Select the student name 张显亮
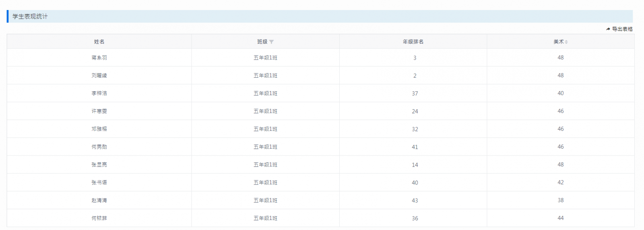The height and width of the screenshot is (230, 644). [99, 165]
